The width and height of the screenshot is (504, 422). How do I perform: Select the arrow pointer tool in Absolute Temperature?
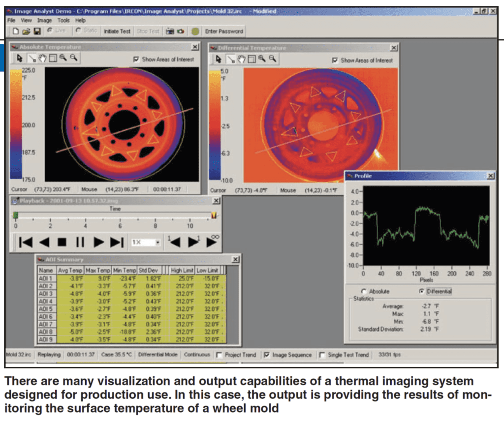[20, 58]
